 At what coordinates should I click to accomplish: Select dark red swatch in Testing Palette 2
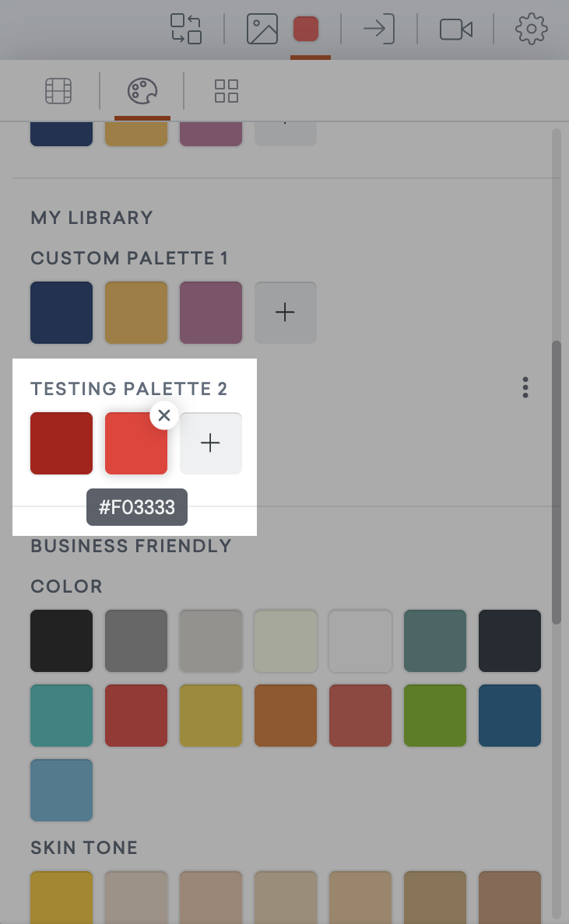click(x=61, y=443)
